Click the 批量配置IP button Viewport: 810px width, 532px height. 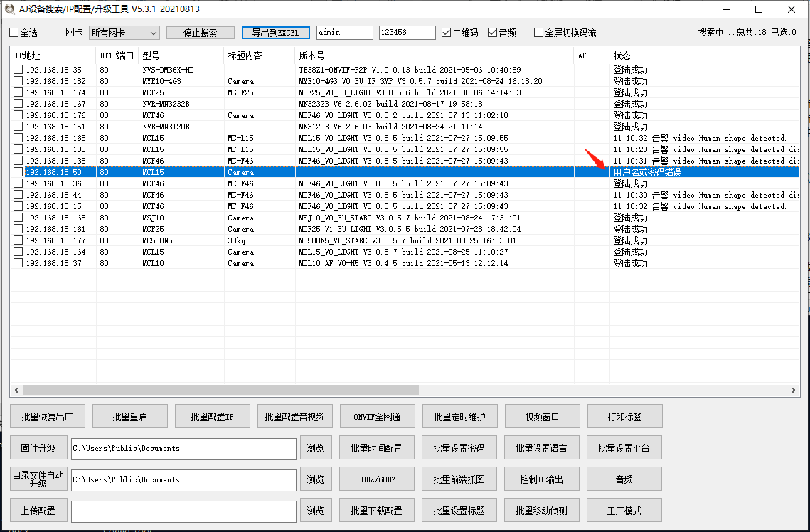(212, 416)
